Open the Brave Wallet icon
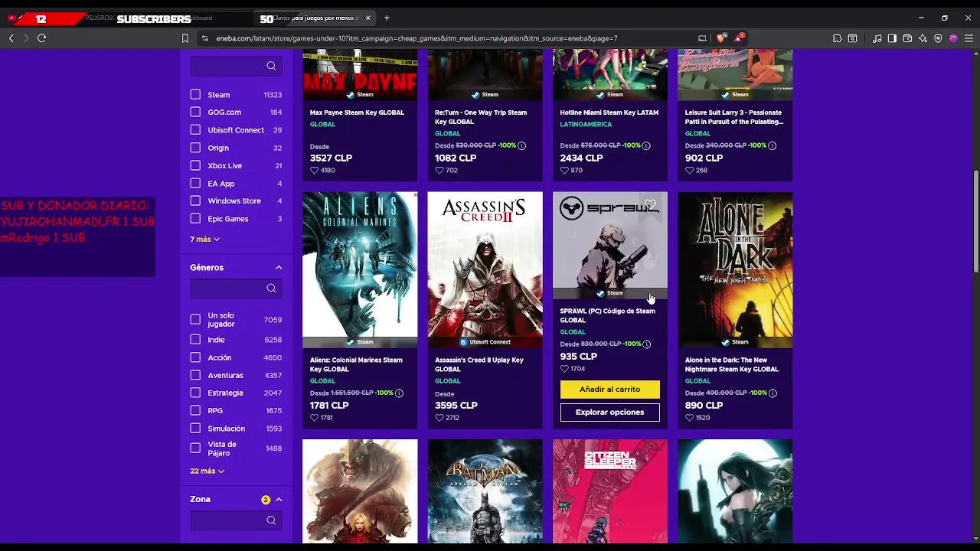 click(x=907, y=38)
